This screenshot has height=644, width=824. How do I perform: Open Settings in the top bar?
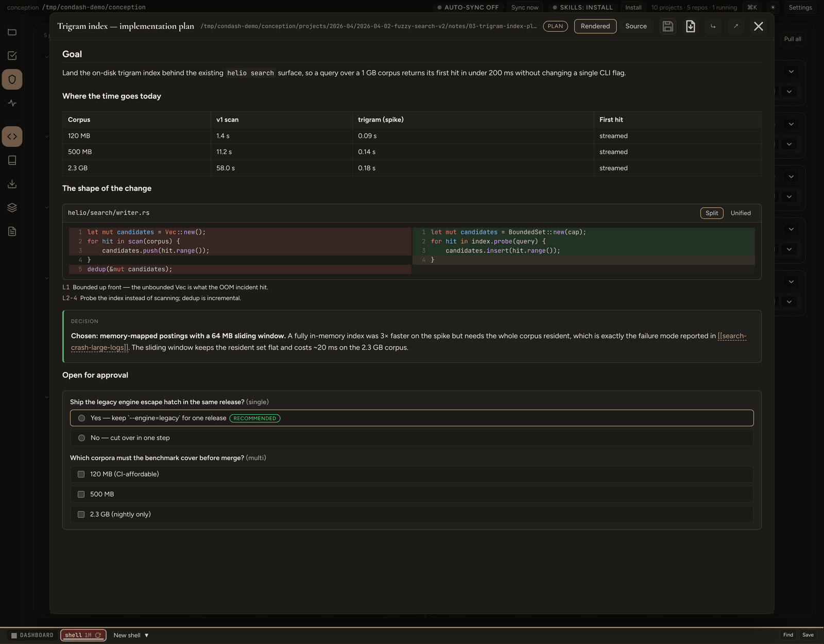pyautogui.click(x=800, y=7)
